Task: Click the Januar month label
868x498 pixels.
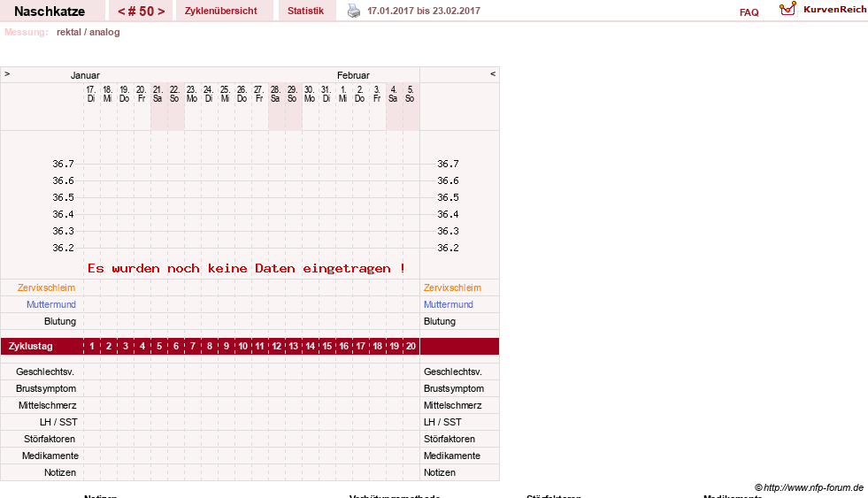Action: coord(85,75)
